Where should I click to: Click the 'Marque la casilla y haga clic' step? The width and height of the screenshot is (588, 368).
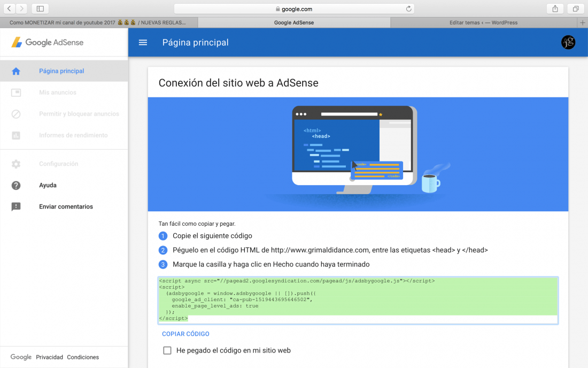click(x=271, y=264)
